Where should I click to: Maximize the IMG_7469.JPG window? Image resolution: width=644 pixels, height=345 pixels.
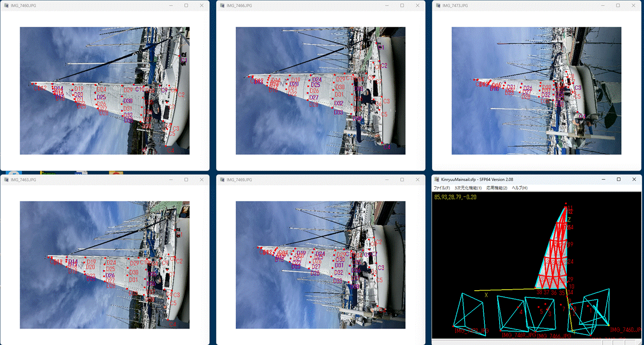pos(402,180)
